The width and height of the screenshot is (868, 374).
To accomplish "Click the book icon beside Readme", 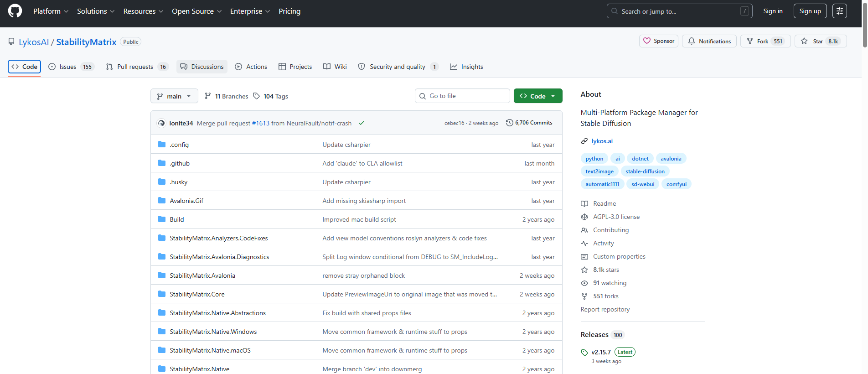I will pos(584,204).
